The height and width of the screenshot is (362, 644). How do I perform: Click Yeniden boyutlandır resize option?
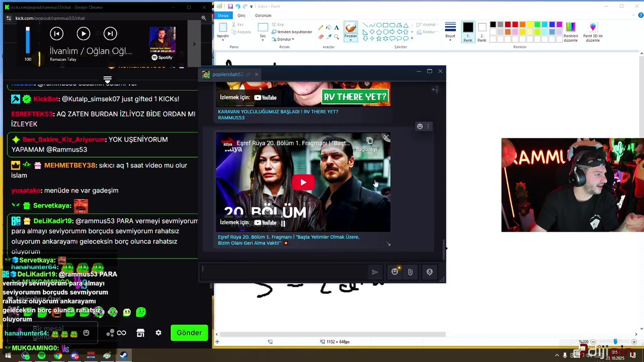tap(292, 32)
